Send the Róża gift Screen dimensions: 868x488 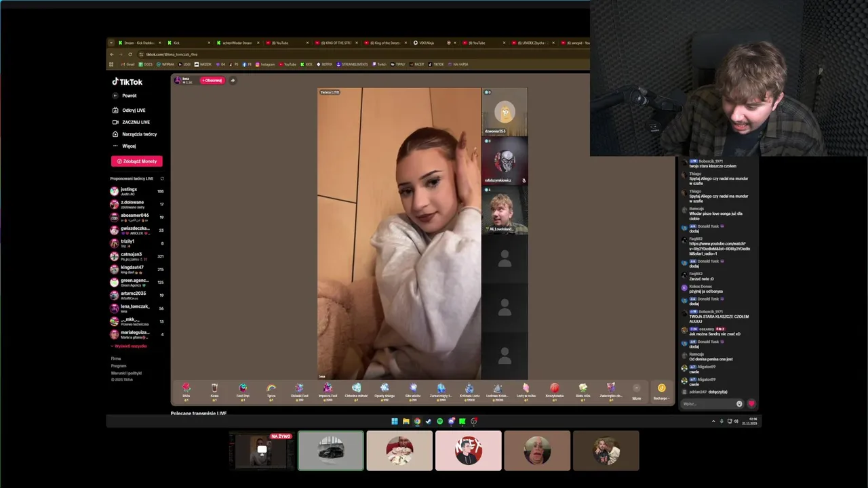click(186, 391)
